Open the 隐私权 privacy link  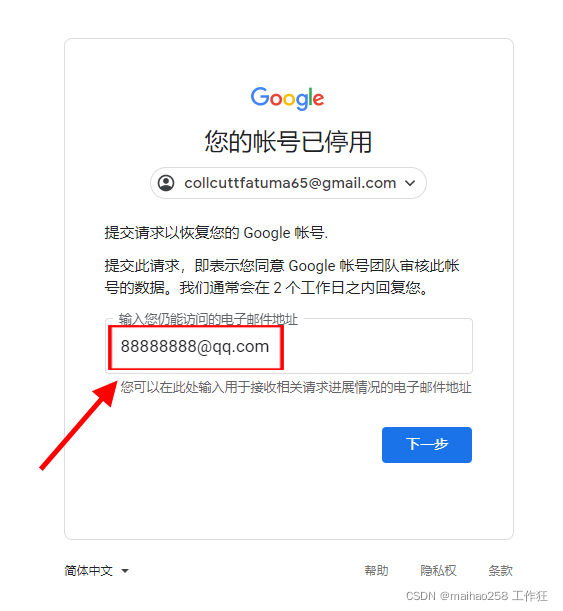tap(438, 570)
